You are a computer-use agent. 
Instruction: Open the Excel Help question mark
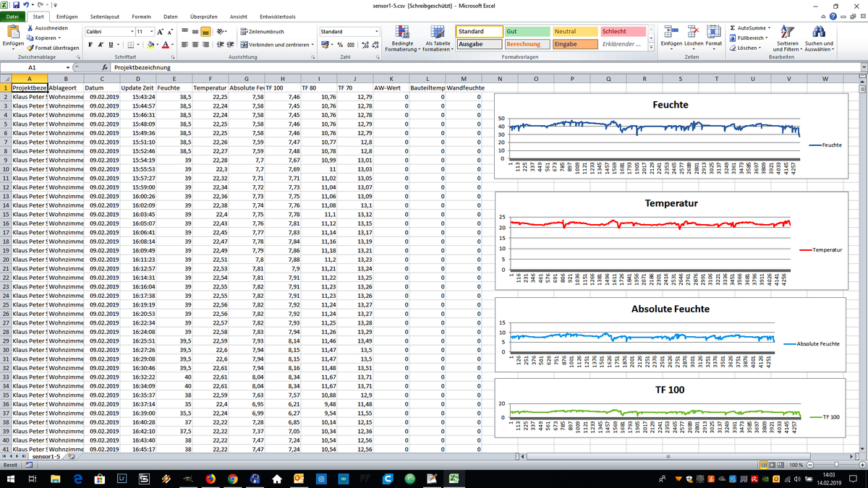click(x=834, y=16)
